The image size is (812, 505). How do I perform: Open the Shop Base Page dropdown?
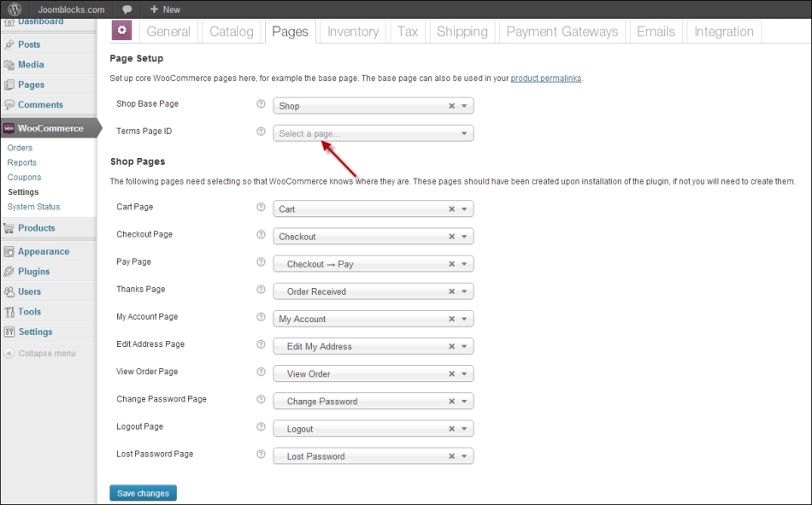pos(373,106)
